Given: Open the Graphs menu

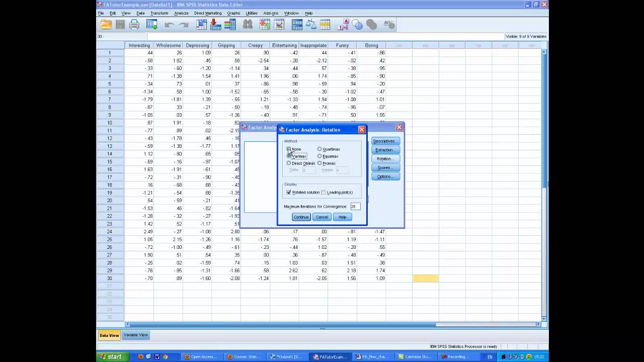Looking at the screenshot, I should [x=233, y=13].
